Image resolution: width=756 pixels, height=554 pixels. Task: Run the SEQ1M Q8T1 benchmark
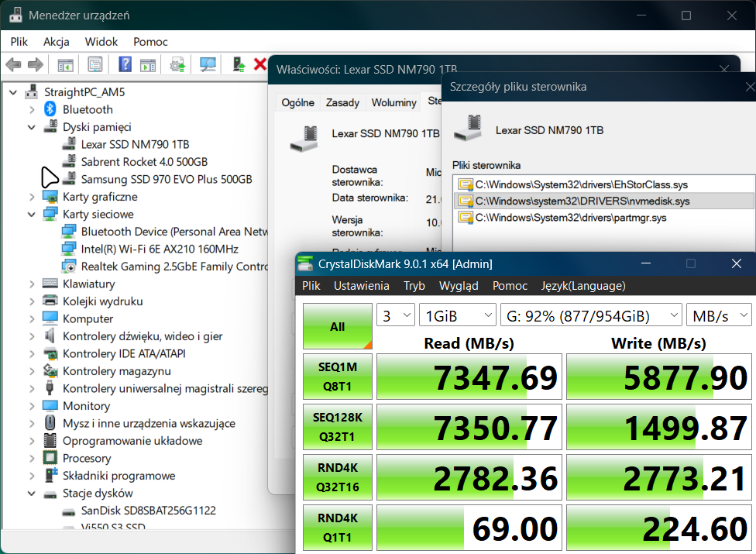coord(337,377)
